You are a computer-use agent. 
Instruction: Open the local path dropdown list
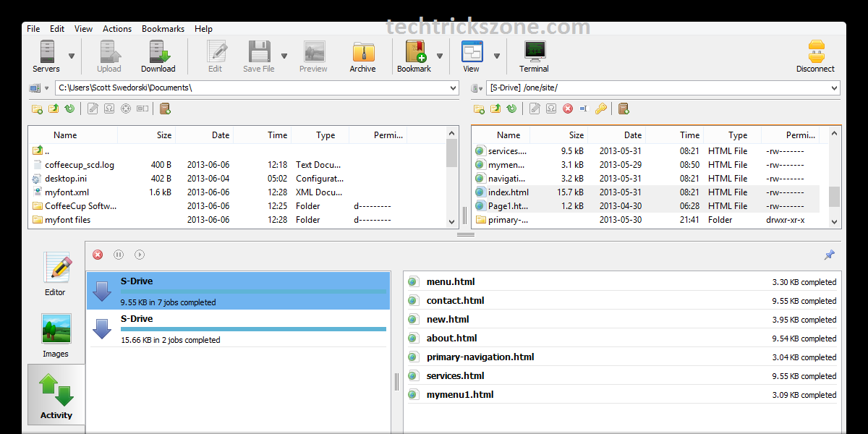tap(454, 88)
